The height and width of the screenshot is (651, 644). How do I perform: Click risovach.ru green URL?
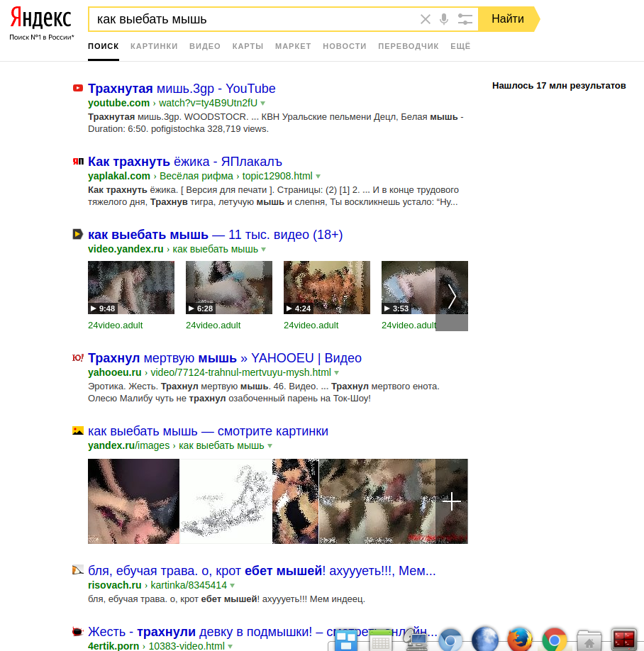[x=115, y=585]
